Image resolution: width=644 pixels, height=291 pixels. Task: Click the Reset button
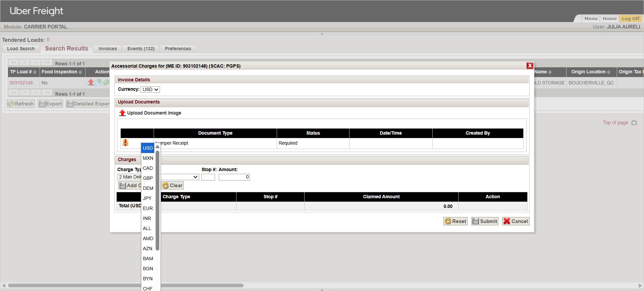(x=455, y=221)
